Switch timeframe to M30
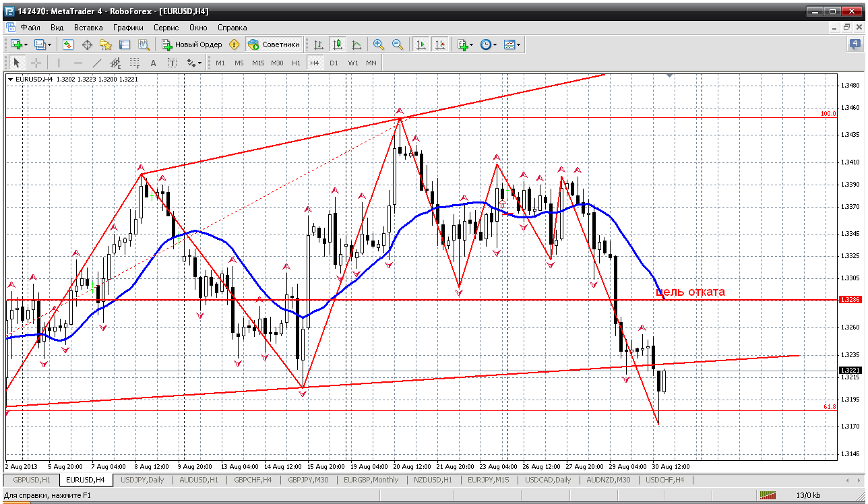The image size is (868, 504). [x=277, y=63]
